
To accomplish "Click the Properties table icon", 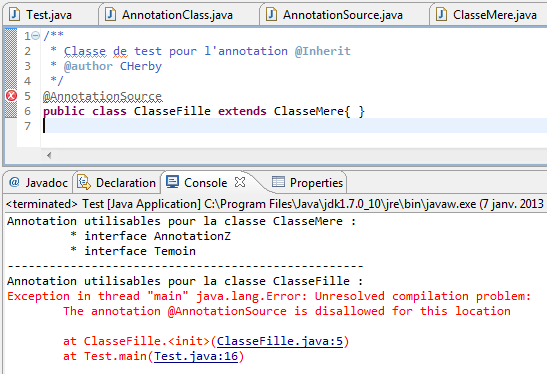I will (278, 182).
